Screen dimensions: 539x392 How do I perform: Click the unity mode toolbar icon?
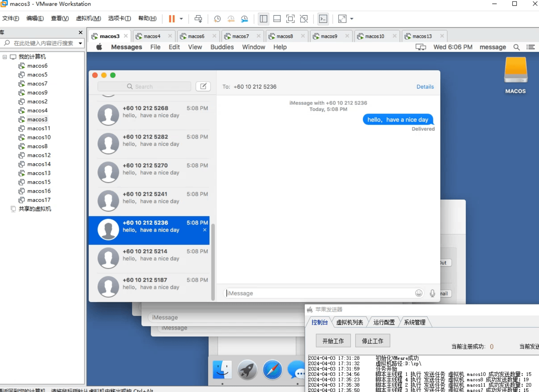tap(304, 19)
